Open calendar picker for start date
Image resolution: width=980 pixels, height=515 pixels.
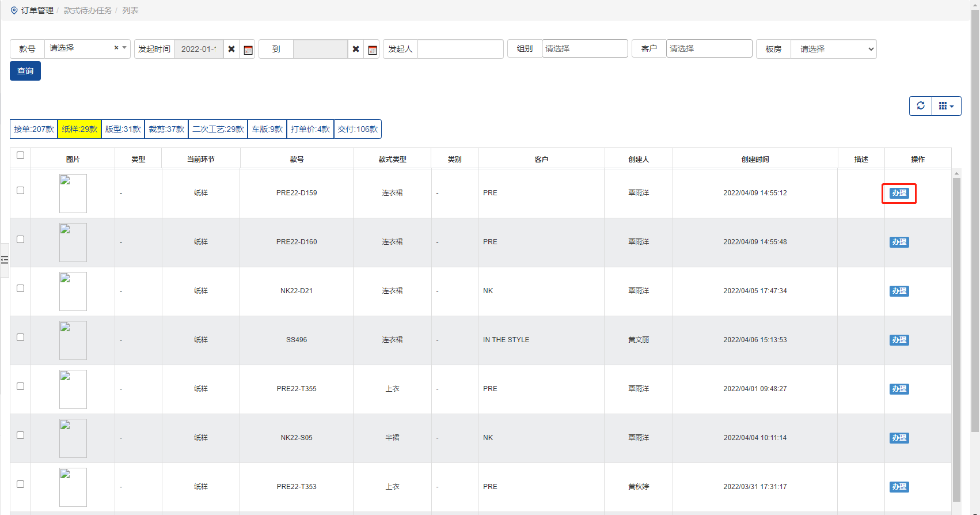(x=248, y=50)
